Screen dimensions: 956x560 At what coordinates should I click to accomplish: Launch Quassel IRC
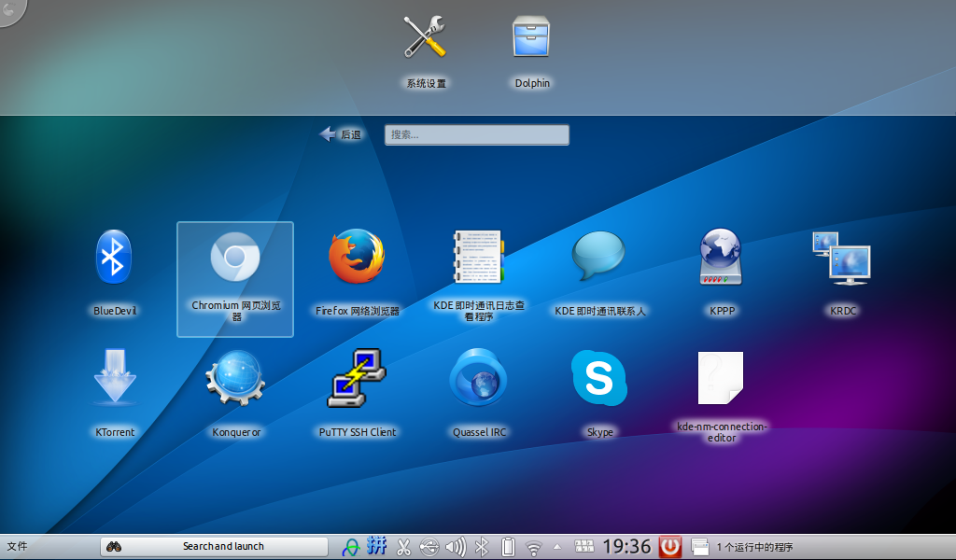(x=479, y=393)
